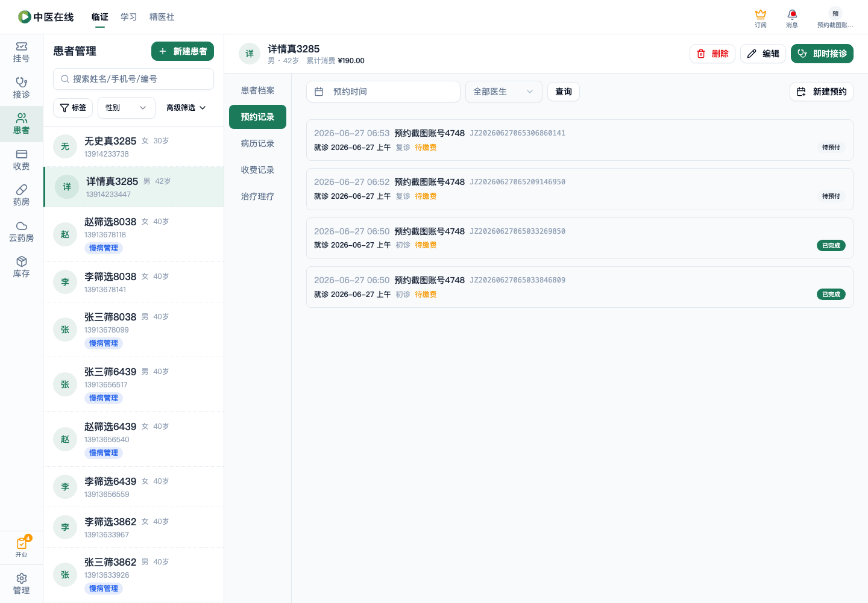Open 患者档案 tab
This screenshot has height=603, width=868.
257,90
